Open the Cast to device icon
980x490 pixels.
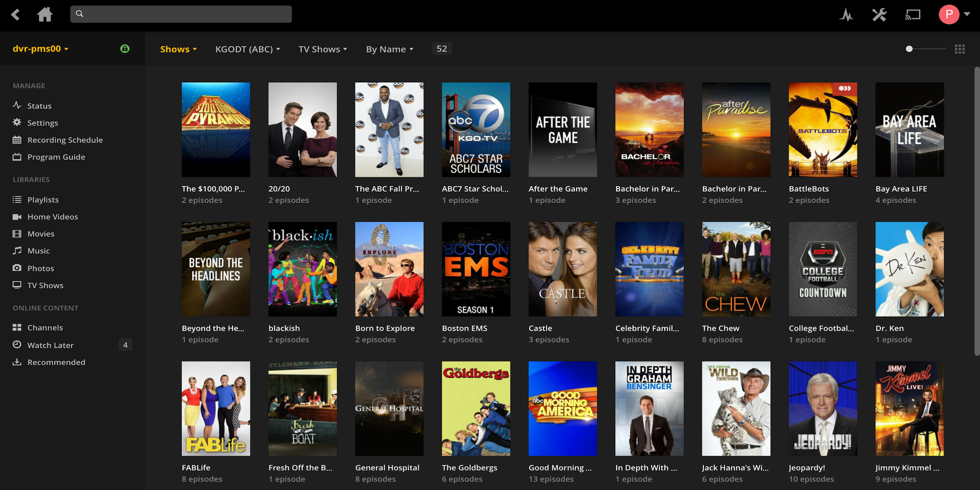tap(913, 14)
